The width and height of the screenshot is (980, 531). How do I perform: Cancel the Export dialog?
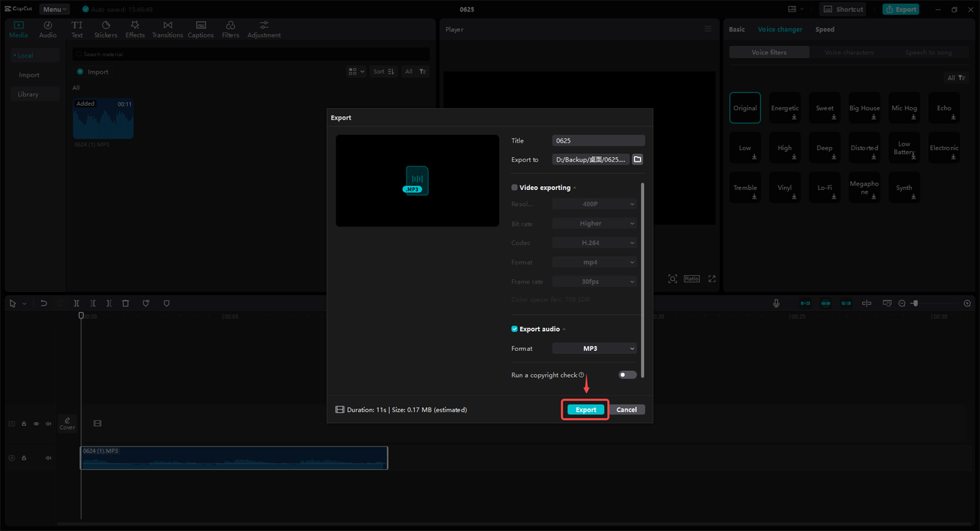click(627, 410)
